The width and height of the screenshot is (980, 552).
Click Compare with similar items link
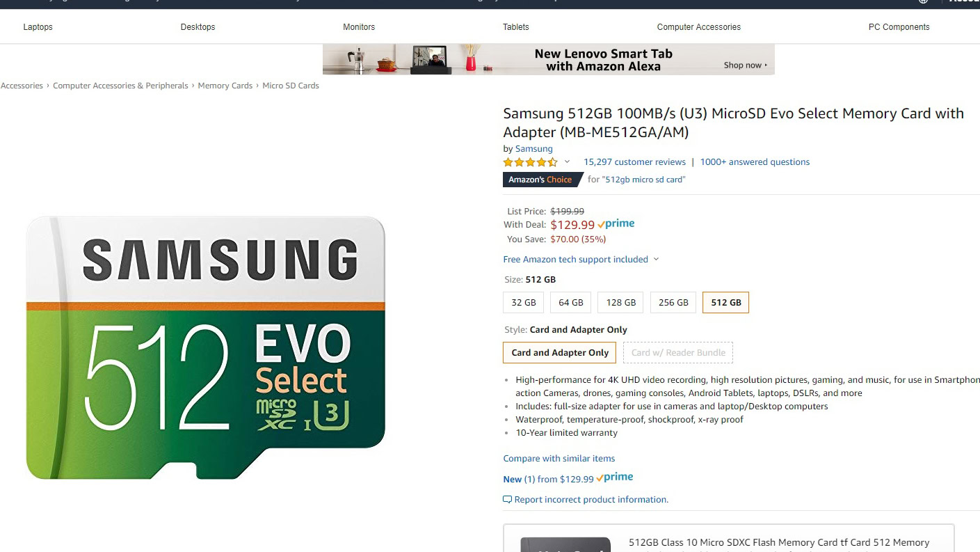coord(559,459)
